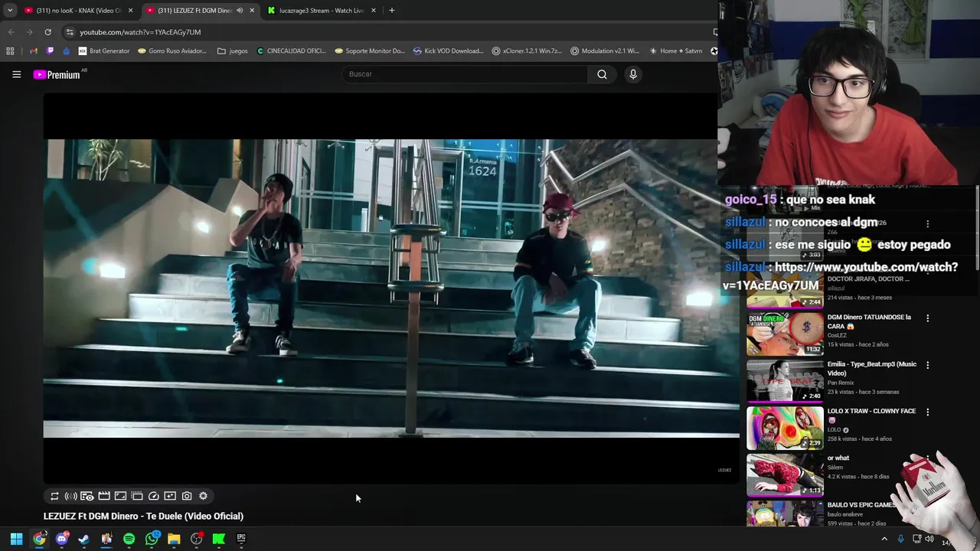The width and height of the screenshot is (980, 551).
Task: Open Spotify from the taskbar
Action: (x=129, y=539)
